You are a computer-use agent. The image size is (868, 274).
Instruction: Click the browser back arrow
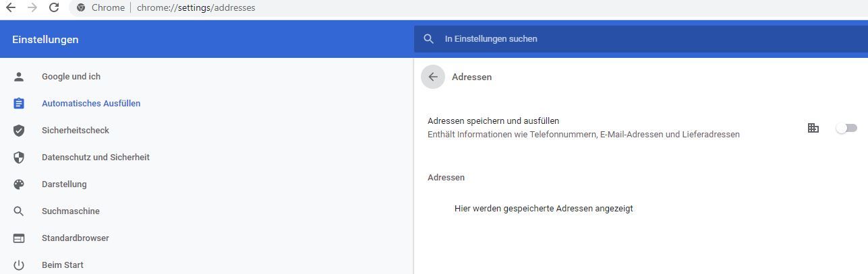coord(11,7)
